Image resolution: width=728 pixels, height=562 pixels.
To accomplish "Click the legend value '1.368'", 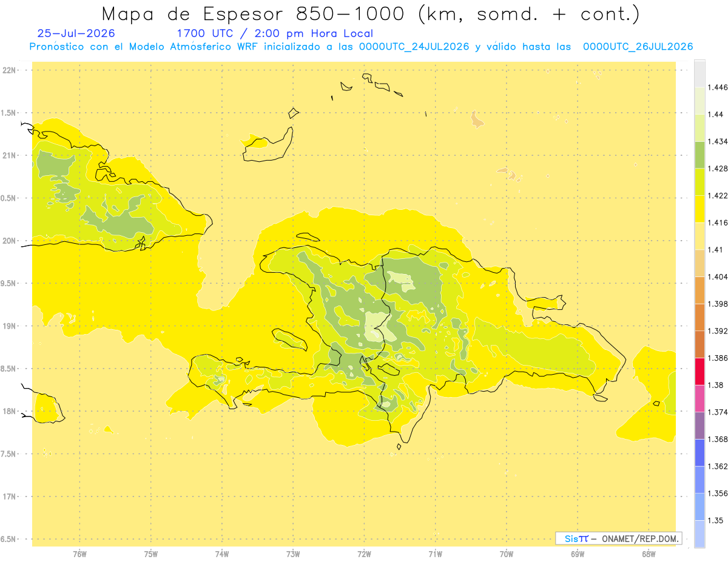I will tap(718, 440).
